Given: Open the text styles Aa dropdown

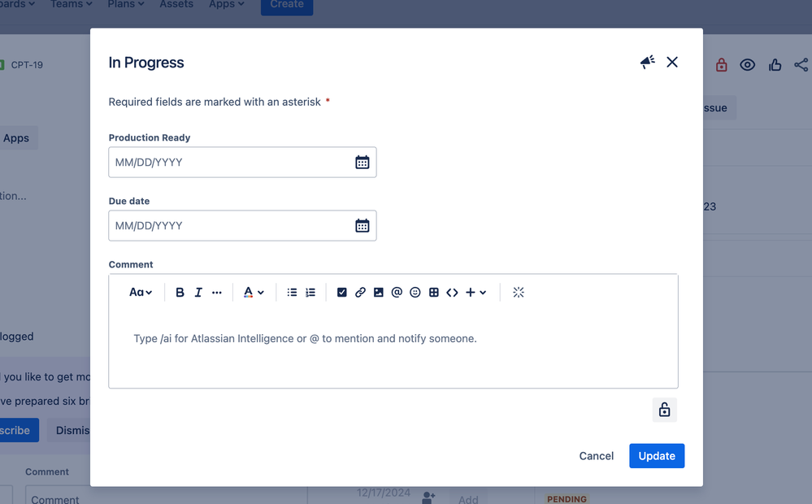Looking at the screenshot, I should 141,293.
